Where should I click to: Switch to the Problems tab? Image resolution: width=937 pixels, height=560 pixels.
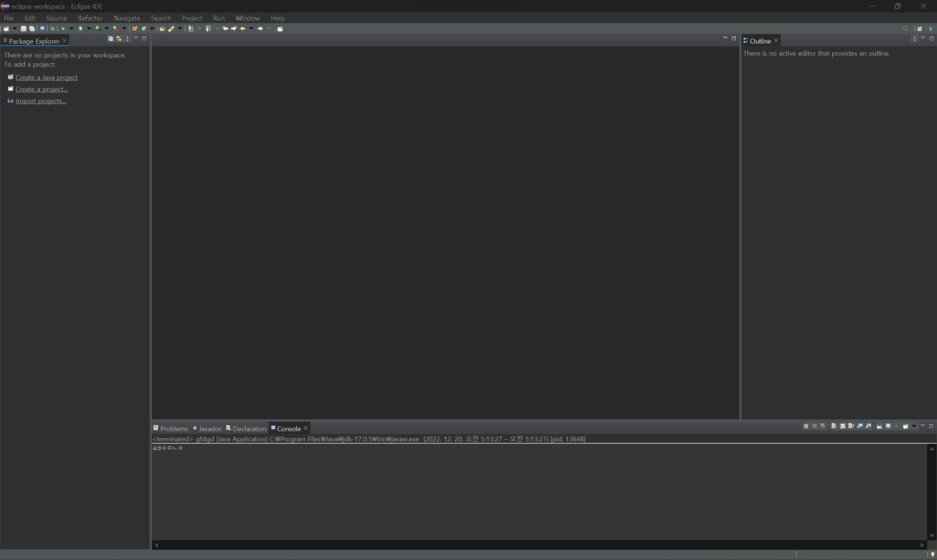point(171,429)
